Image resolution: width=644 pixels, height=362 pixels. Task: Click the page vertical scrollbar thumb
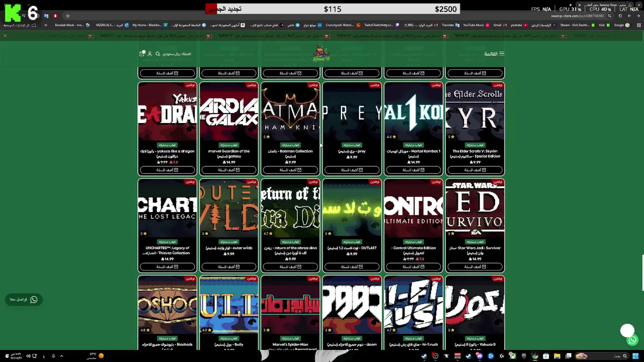[x=642, y=273]
